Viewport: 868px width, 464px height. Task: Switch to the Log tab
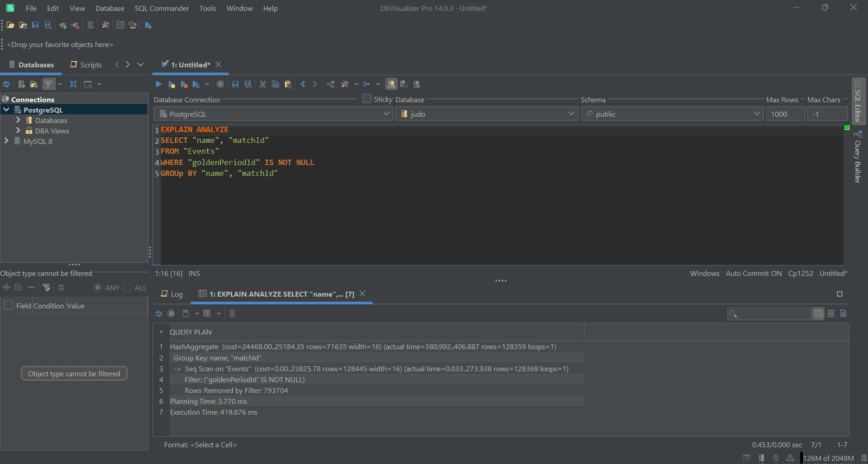coord(172,294)
